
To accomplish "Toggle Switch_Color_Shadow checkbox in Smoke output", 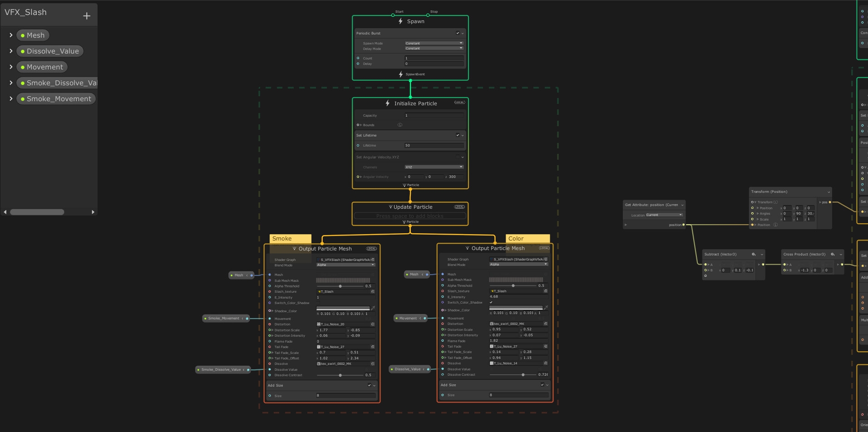I will (318, 303).
